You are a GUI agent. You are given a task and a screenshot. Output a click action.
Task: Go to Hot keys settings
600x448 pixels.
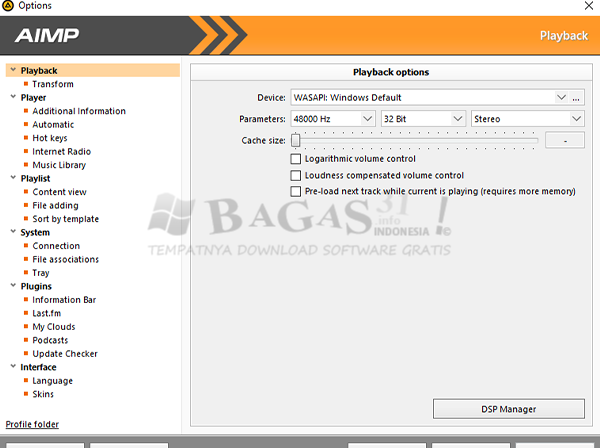(x=50, y=138)
